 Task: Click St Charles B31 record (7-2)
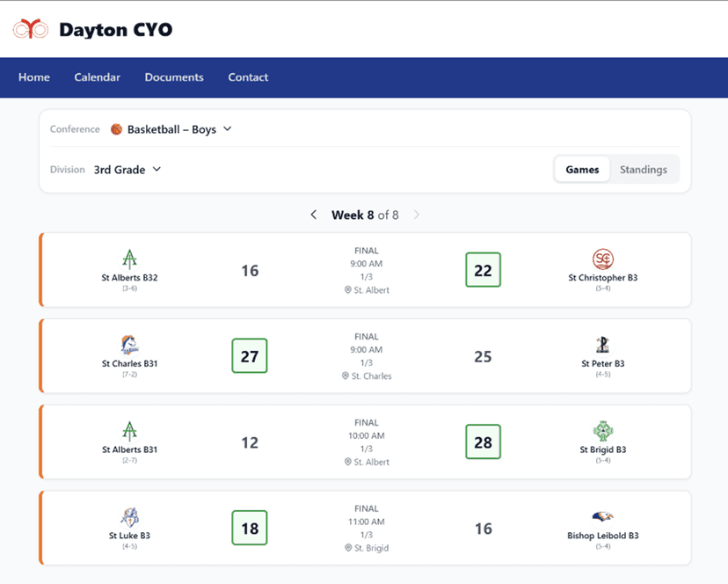pos(129,375)
